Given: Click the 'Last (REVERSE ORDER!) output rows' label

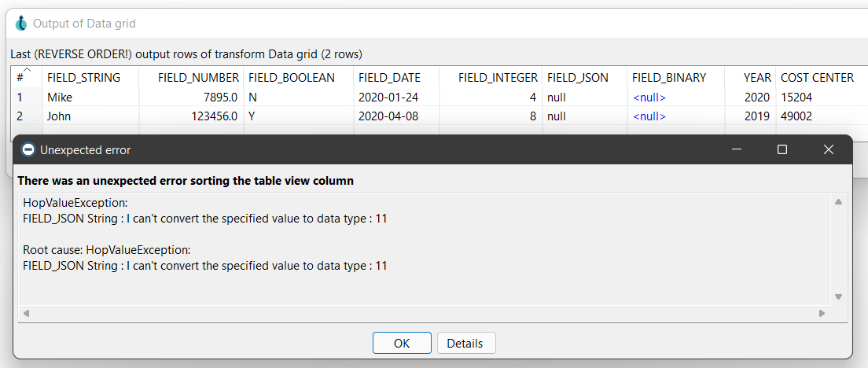Looking at the screenshot, I should [186, 54].
